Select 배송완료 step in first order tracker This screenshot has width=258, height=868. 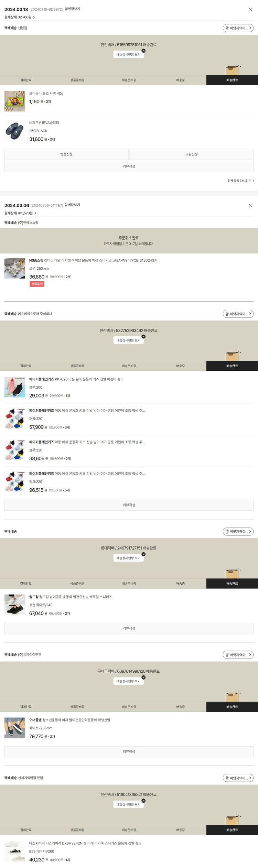click(x=232, y=80)
